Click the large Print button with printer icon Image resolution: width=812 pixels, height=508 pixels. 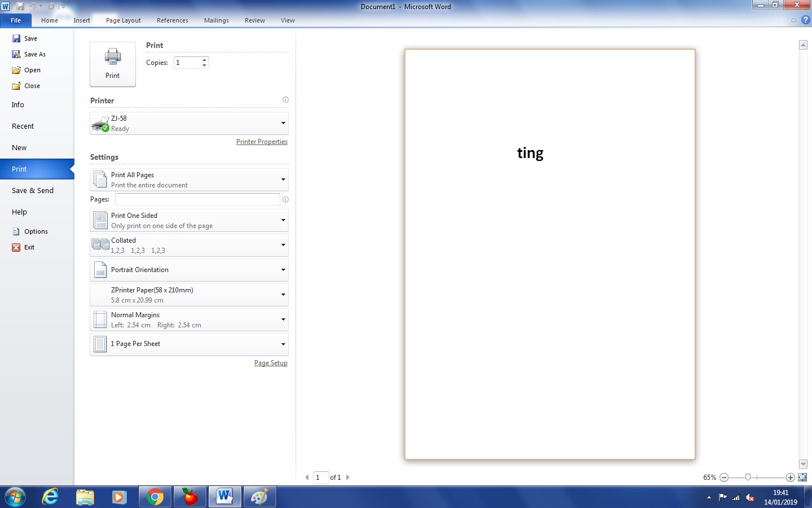[x=113, y=64]
